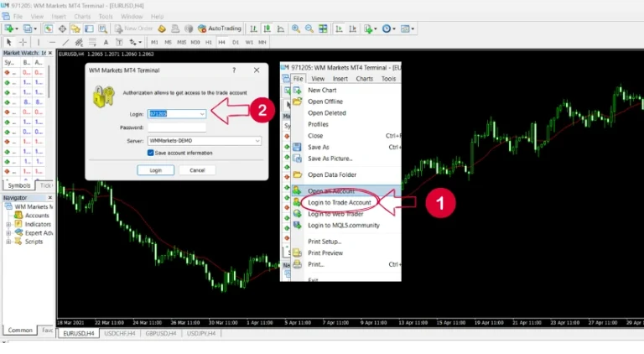Close the Navigator panel
This screenshot has width=644, height=354.
coord(50,197)
